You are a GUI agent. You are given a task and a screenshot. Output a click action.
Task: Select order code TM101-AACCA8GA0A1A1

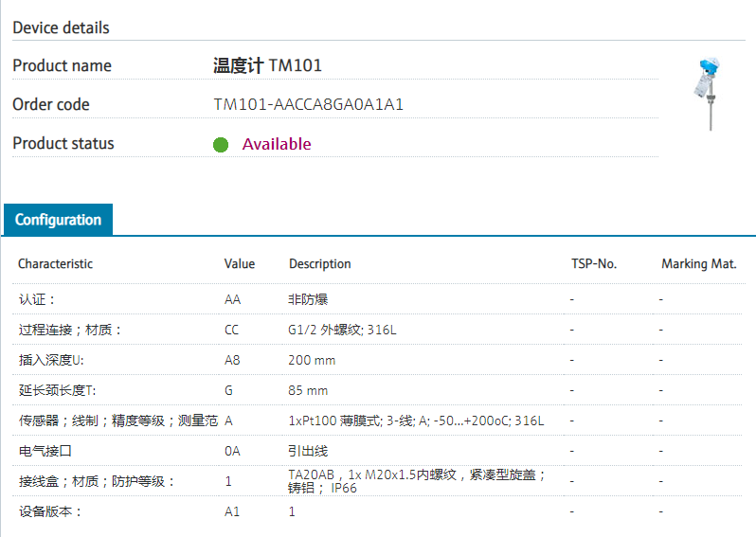[x=309, y=104]
